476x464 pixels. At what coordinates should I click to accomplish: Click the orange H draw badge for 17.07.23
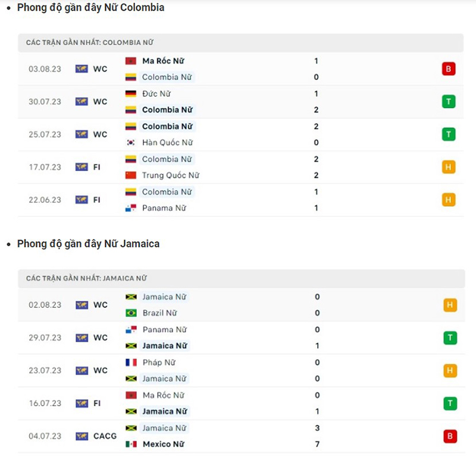449,167
